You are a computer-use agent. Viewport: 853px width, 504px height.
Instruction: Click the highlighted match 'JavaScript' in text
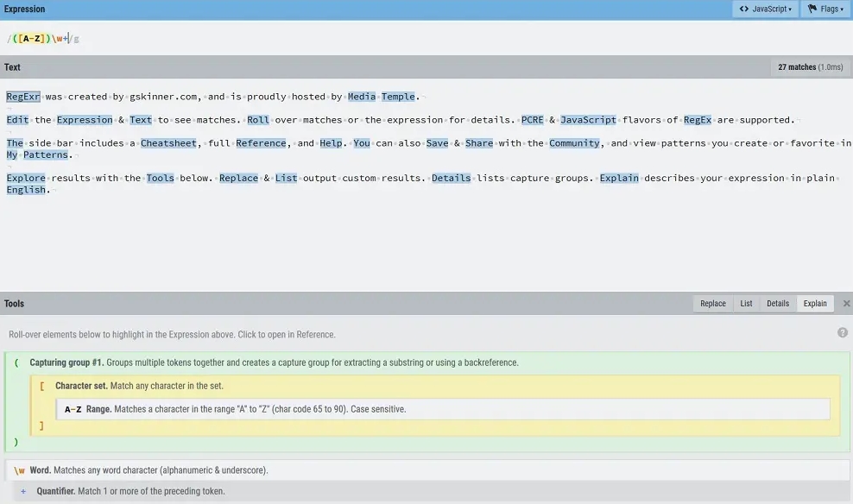pyautogui.click(x=588, y=120)
